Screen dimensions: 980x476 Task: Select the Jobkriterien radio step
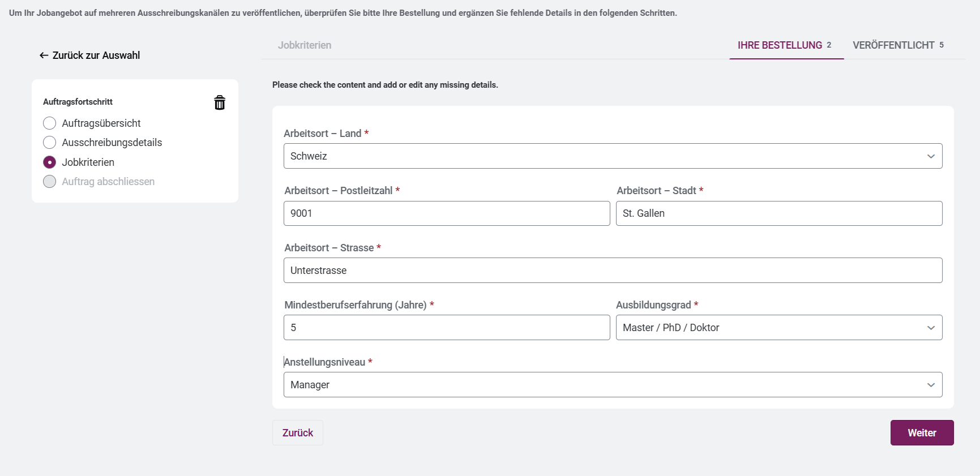(x=50, y=162)
